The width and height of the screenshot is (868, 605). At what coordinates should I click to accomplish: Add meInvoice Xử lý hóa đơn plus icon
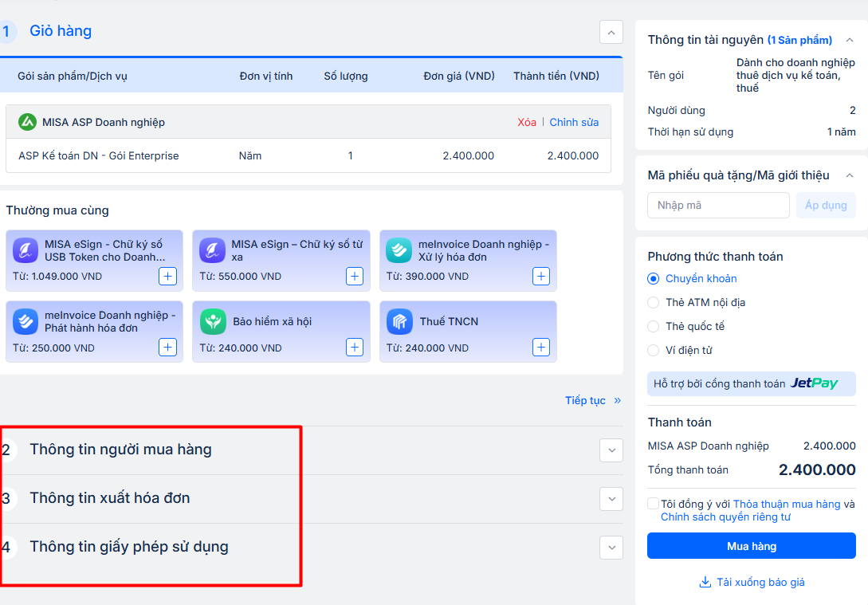(541, 277)
